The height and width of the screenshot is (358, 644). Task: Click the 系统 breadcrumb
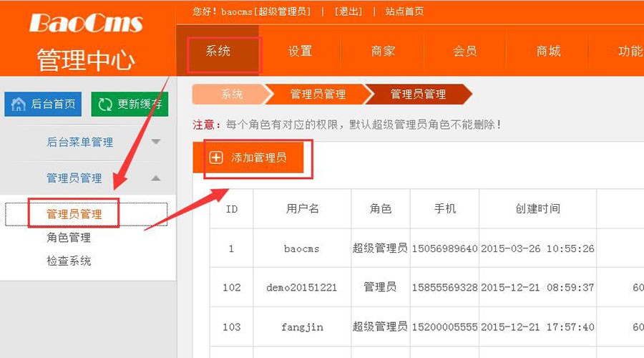[x=232, y=94]
